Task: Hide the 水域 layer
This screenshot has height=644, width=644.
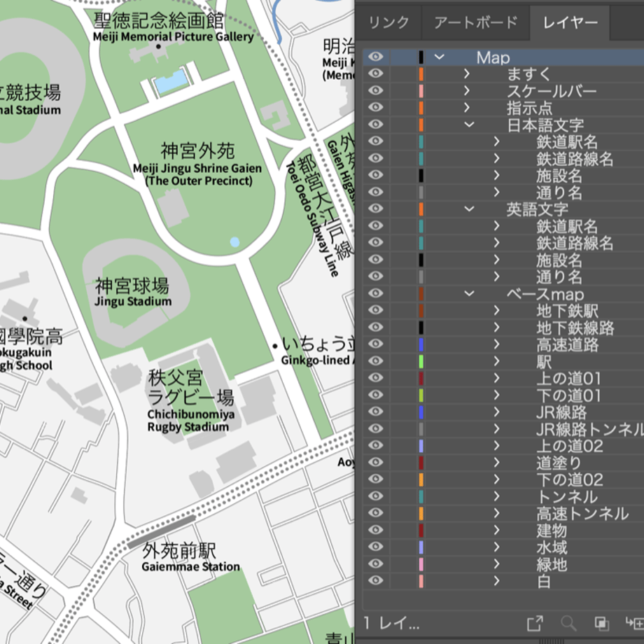Action: [375, 546]
